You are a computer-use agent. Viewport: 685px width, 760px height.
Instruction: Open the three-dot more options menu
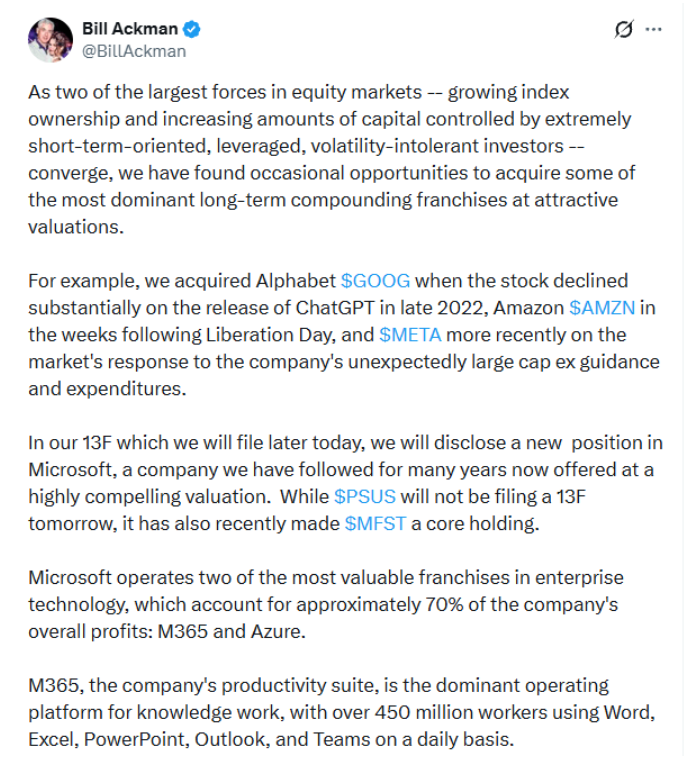653,30
